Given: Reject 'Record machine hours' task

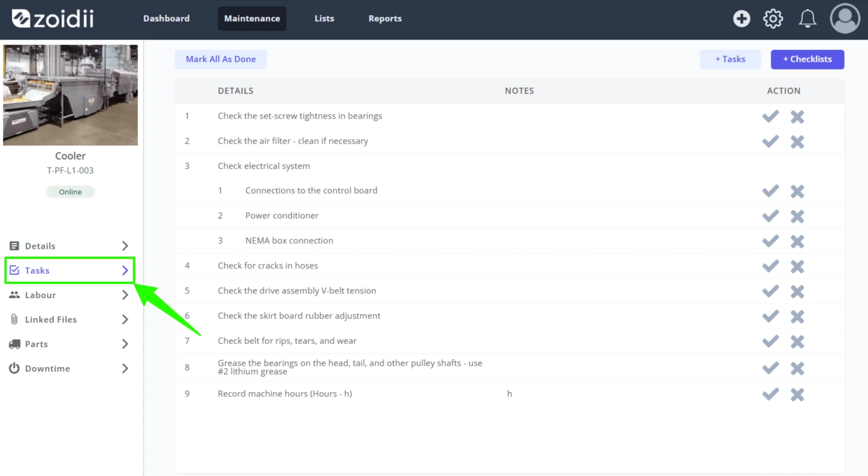Looking at the screenshot, I should pos(797,394).
